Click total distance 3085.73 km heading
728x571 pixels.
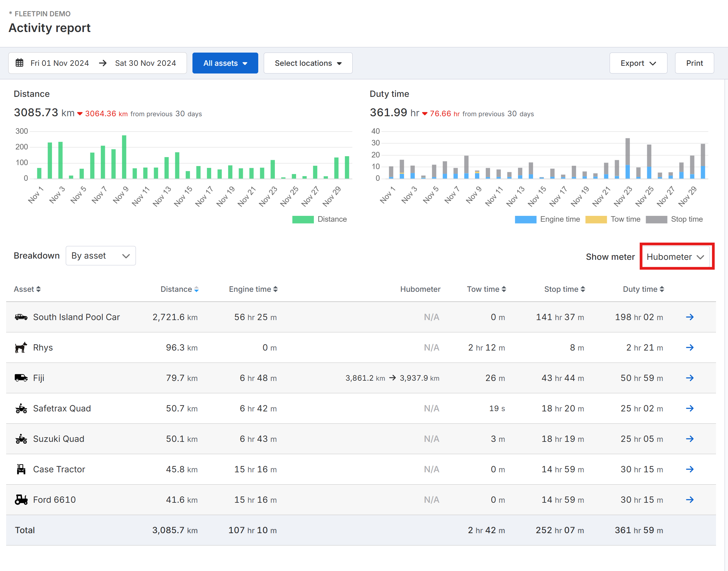[x=44, y=113]
